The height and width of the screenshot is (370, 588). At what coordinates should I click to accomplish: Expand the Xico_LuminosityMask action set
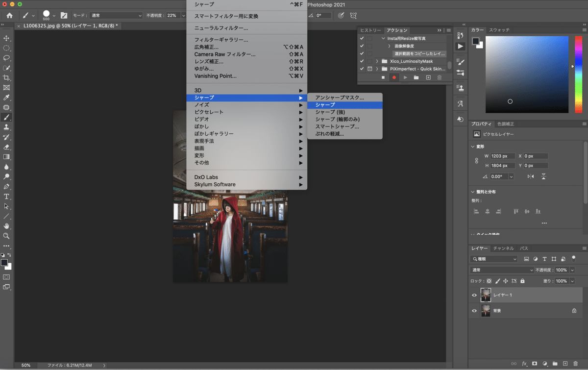tap(377, 61)
